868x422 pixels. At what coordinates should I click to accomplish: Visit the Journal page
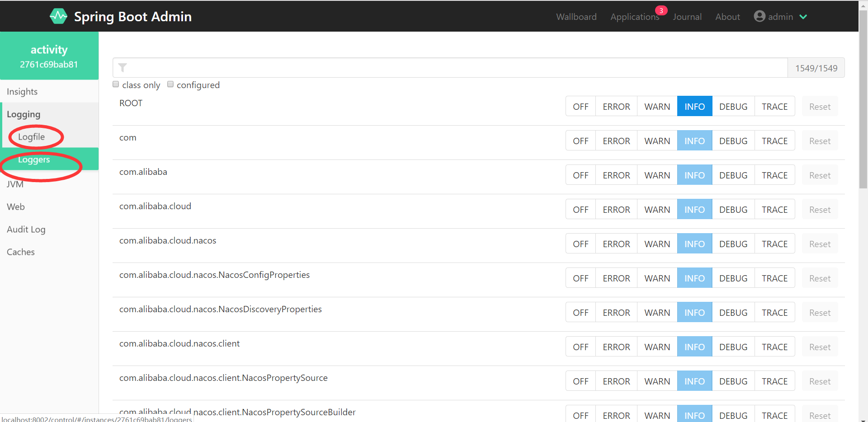pyautogui.click(x=687, y=17)
